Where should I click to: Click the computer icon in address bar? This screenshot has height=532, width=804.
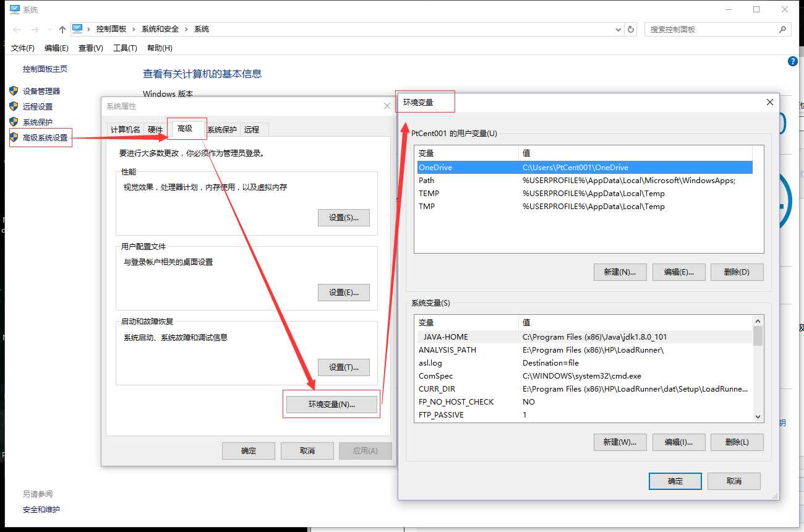click(78, 28)
